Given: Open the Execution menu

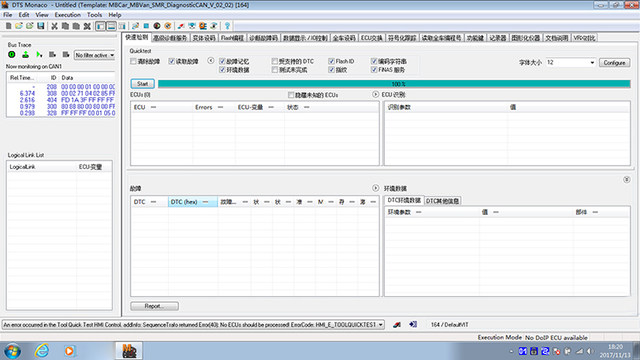Looking at the screenshot, I should click(68, 15).
